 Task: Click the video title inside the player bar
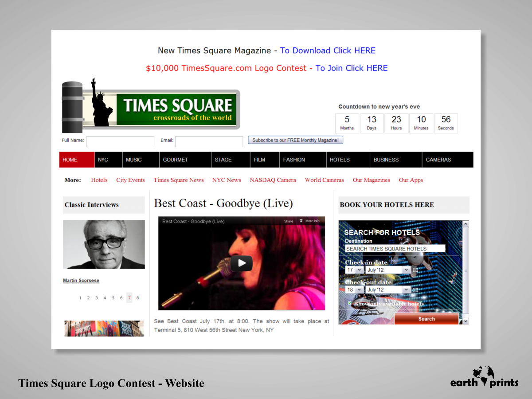point(193,221)
